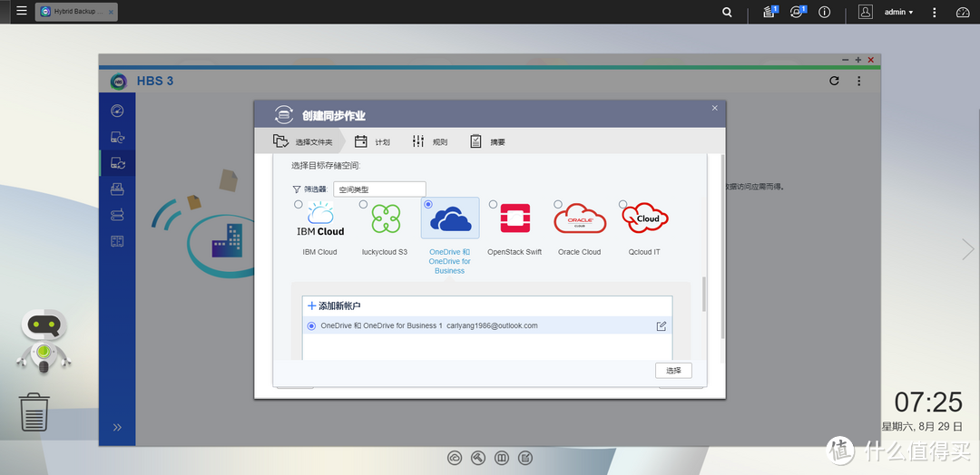Open the dashboard gauge icon in top bar
The image size is (980, 475).
[x=963, y=12]
